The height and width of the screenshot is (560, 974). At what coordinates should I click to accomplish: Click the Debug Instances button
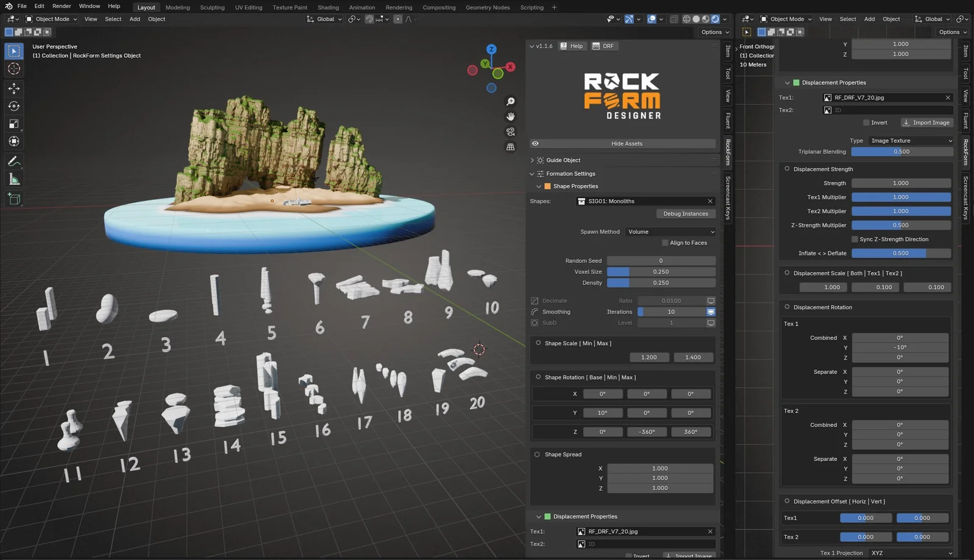click(x=685, y=214)
